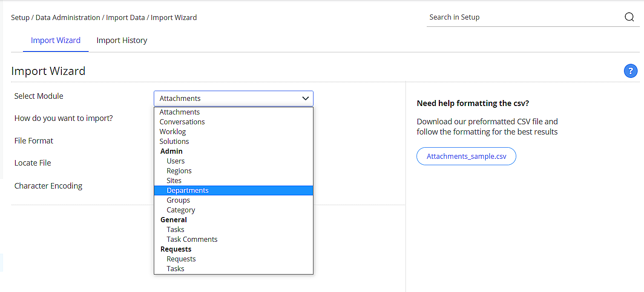Viewport: 644px width, 292px height.
Task: Choose Task Comments under General
Action: pos(192,239)
